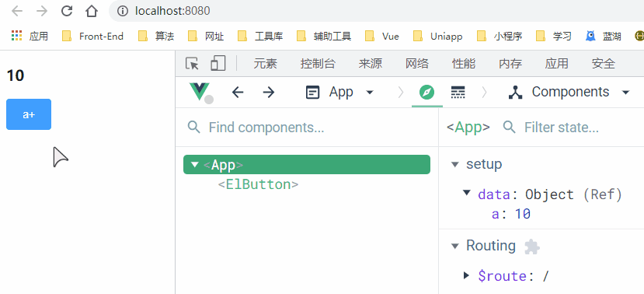Open the 网址 bookmark folder
The width and height of the screenshot is (644, 294).
[206, 37]
